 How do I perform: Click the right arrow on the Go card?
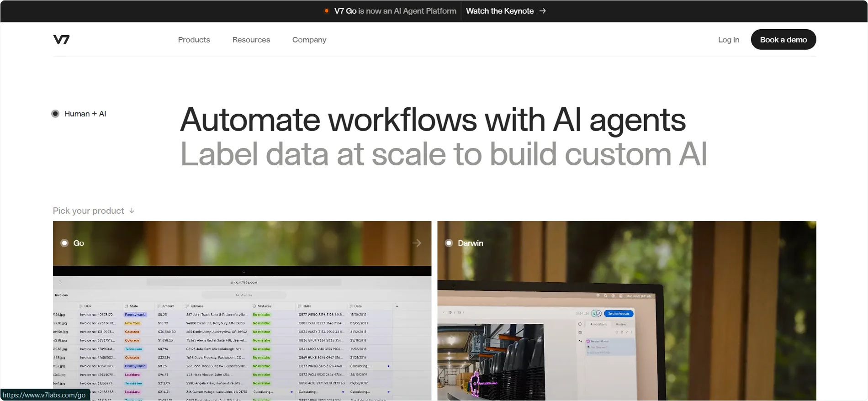pos(417,243)
